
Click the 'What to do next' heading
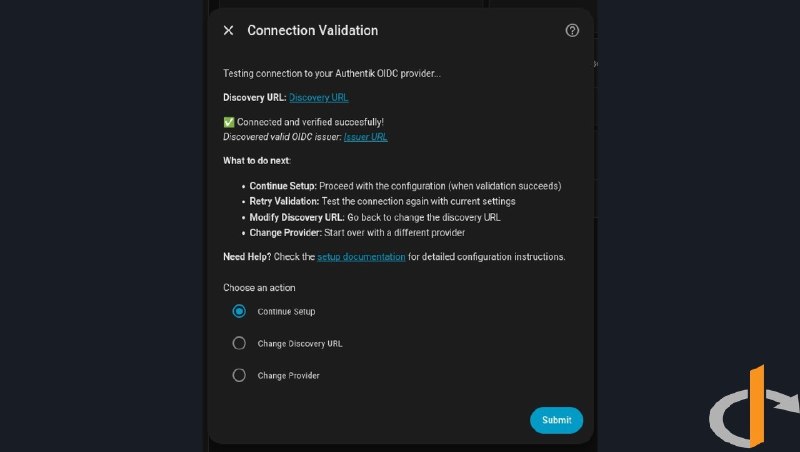tap(257, 161)
